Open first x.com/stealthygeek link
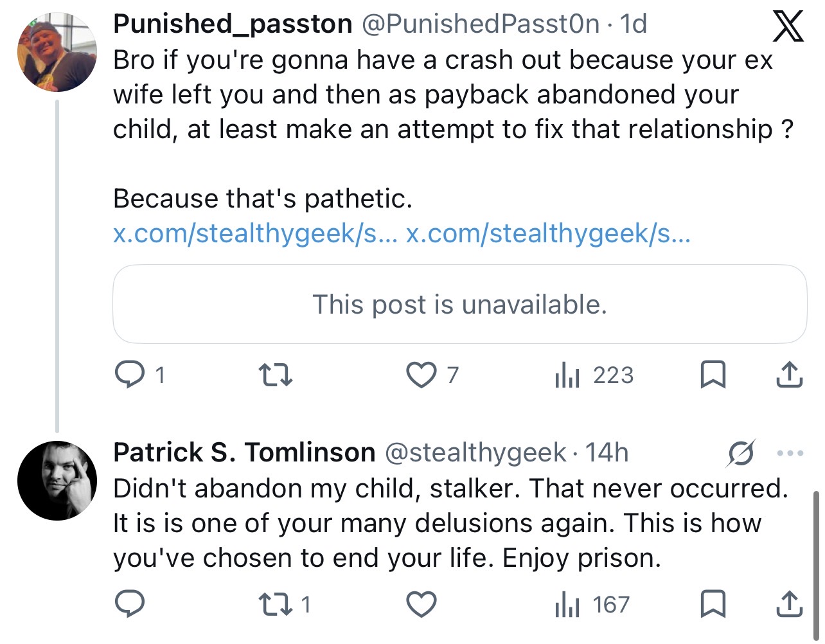Screen dimensions: 825x644 (255, 233)
